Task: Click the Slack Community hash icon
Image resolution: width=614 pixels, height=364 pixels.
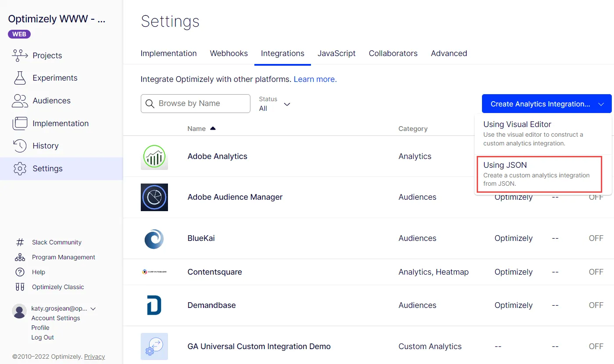Action: point(20,242)
